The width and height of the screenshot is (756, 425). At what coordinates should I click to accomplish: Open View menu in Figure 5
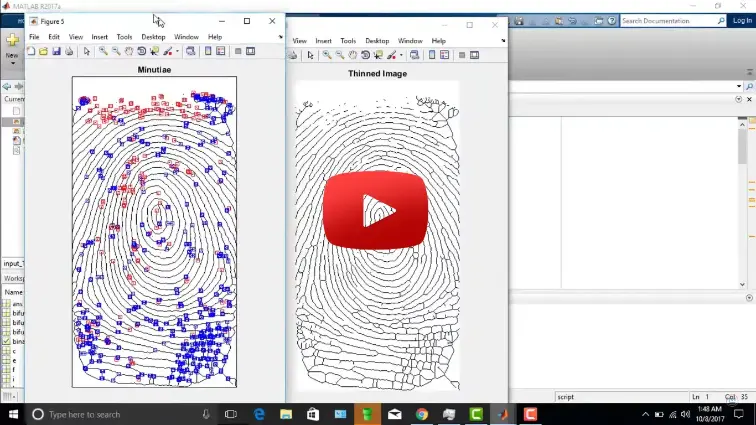pyautogui.click(x=76, y=37)
